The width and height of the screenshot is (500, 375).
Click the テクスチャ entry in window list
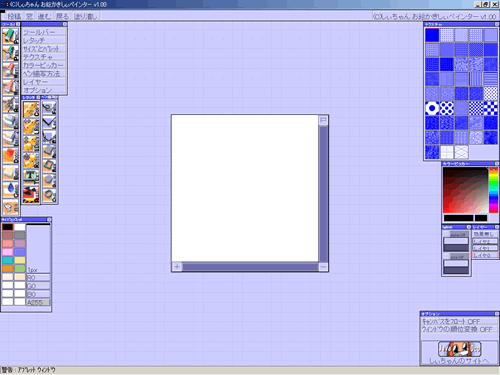coord(44,57)
